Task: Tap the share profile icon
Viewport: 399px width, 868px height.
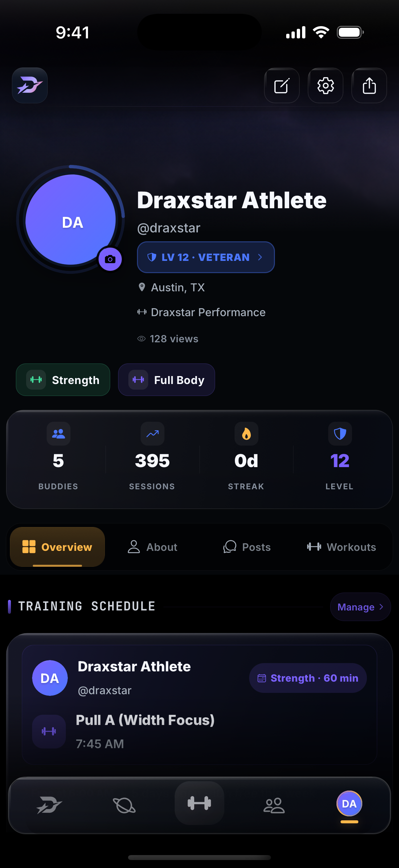Action: point(369,86)
